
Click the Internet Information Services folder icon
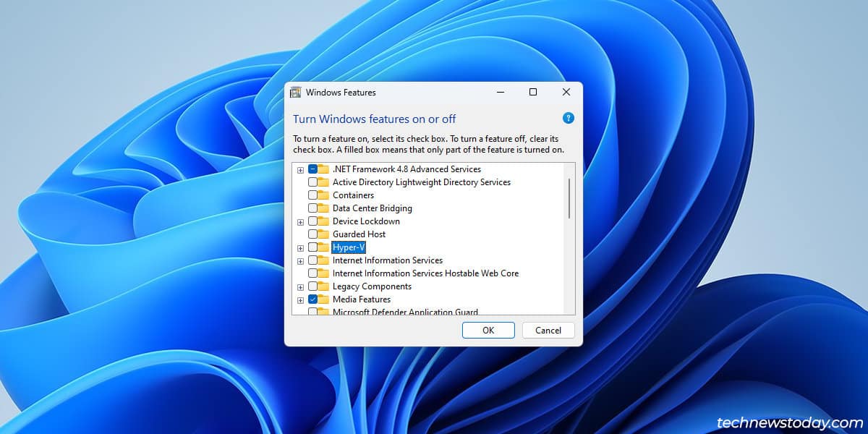pyautogui.click(x=323, y=260)
